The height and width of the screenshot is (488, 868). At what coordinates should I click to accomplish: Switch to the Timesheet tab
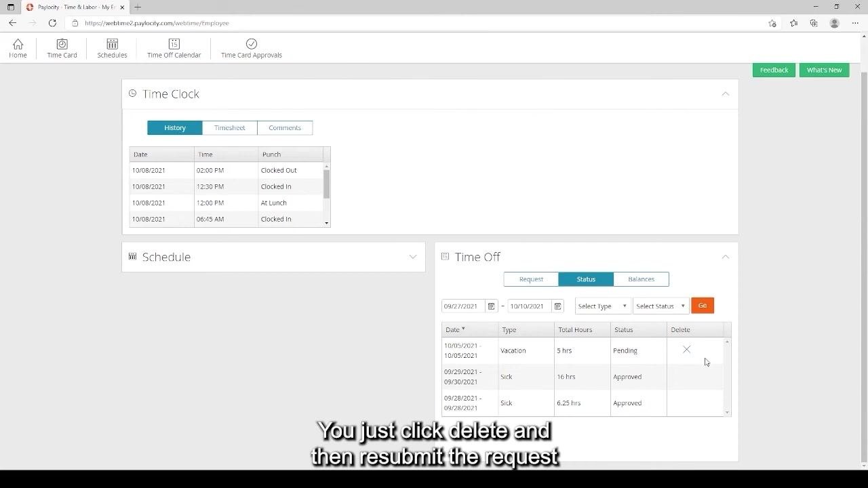(x=229, y=127)
